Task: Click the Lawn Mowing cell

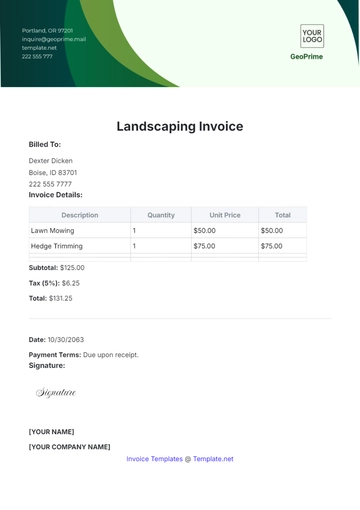Action: (80, 231)
